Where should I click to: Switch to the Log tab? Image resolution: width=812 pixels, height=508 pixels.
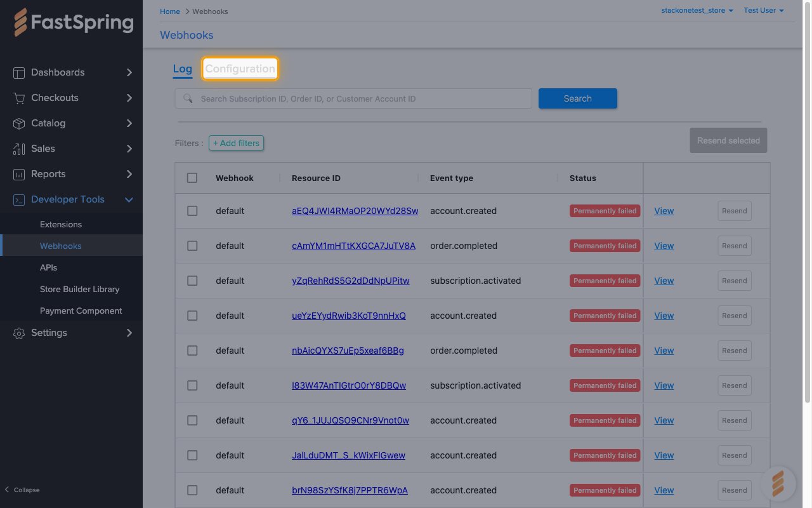[x=182, y=69]
